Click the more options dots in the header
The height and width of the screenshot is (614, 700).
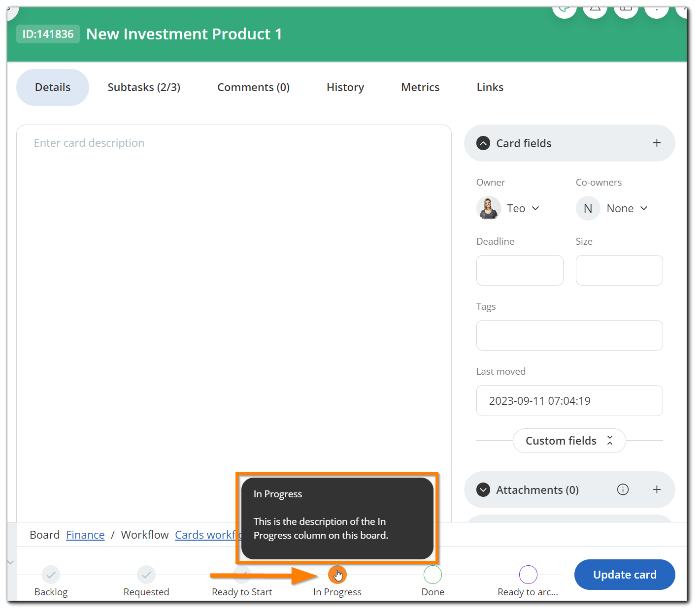[x=656, y=10]
